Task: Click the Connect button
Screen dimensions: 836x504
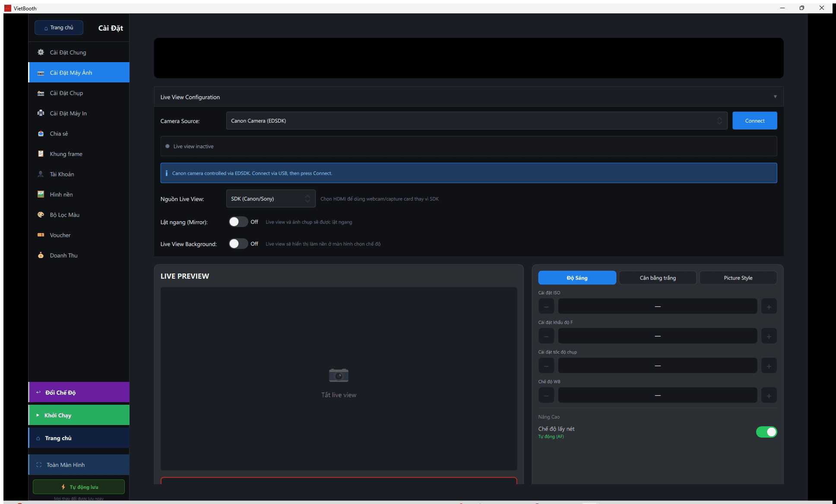Action: (755, 121)
